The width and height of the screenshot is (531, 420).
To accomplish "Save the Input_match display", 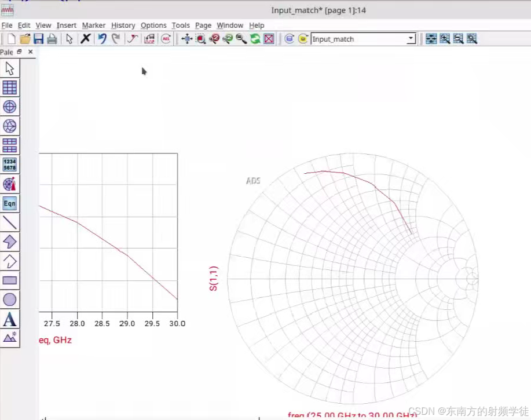I will tap(38, 39).
